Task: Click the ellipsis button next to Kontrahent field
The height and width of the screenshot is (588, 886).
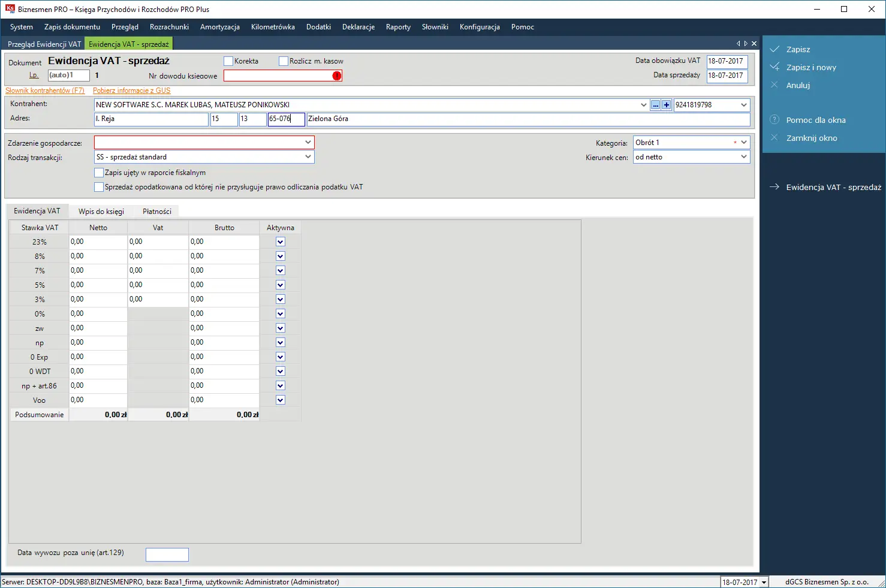Action: [656, 105]
